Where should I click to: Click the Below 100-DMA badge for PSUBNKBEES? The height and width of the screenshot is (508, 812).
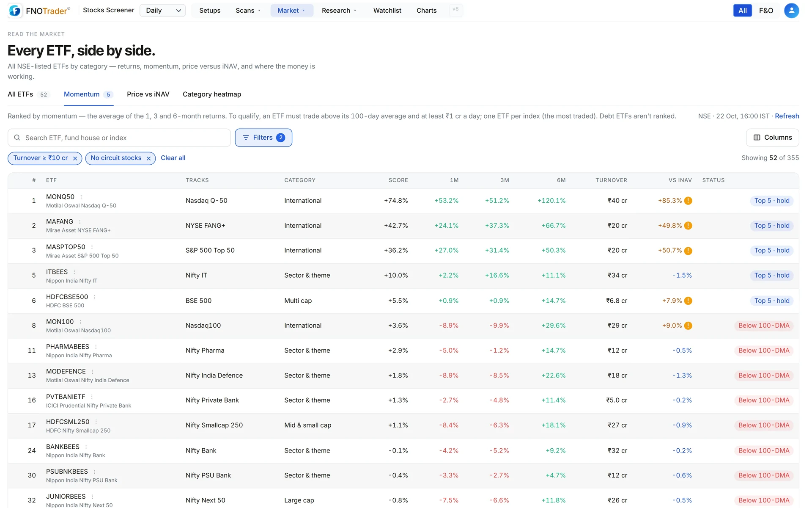tap(764, 475)
